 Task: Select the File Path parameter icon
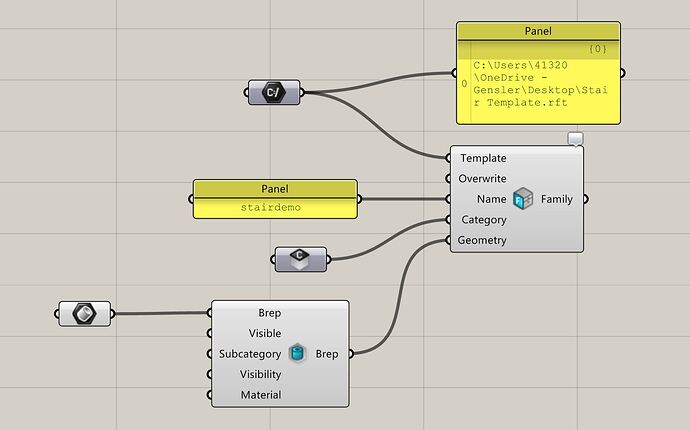[x=274, y=92]
